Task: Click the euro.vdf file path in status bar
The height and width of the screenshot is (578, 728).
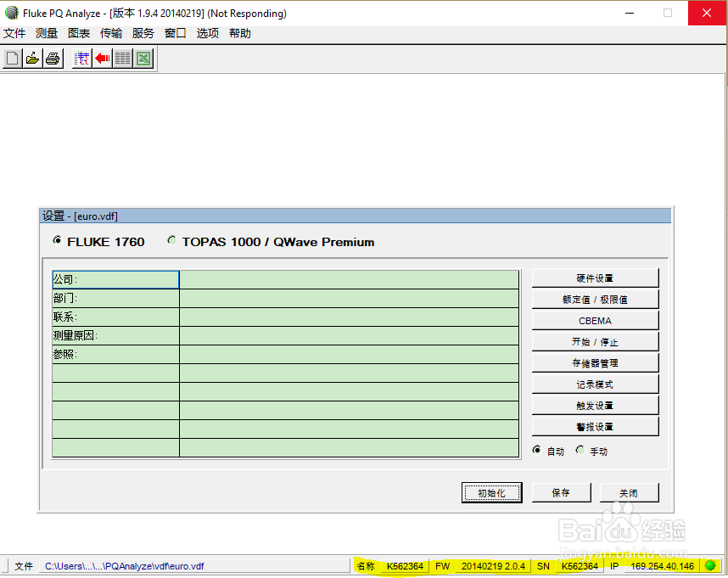Action: coord(125,566)
